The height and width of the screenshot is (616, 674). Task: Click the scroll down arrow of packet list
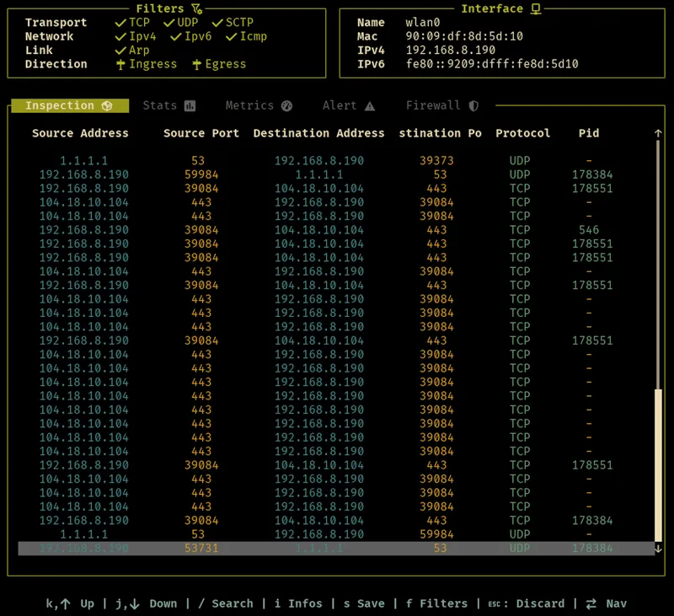[x=658, y=549]
